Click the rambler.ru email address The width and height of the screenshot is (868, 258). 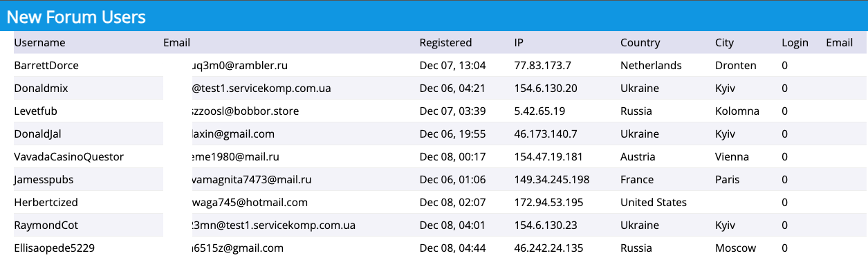click(x=240, y=66)
